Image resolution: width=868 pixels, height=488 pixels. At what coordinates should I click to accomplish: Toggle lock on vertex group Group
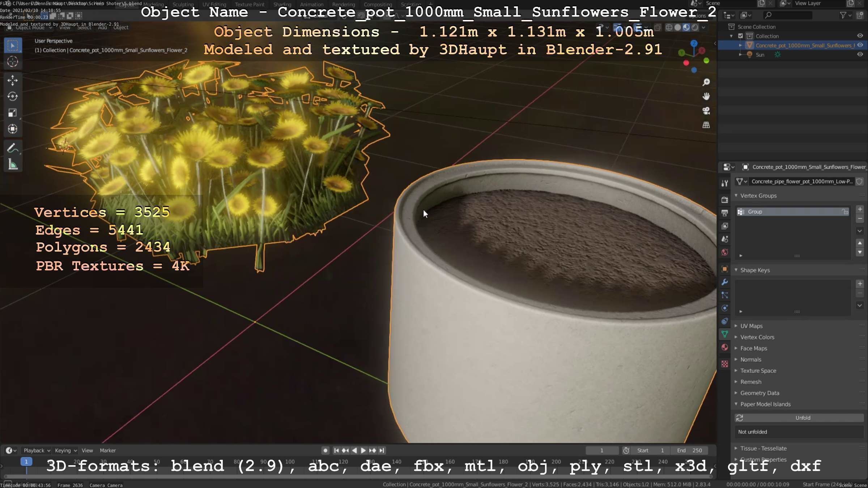pyautogui.click(x=845, y=212)
